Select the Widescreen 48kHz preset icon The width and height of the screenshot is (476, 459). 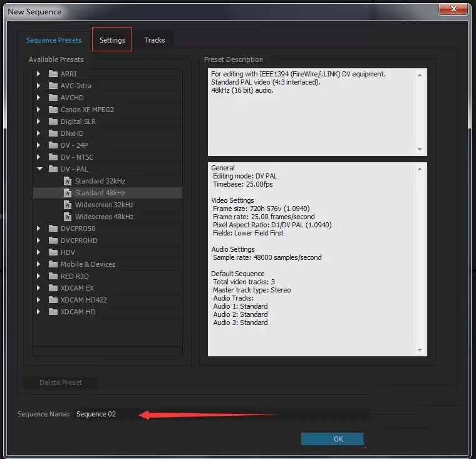(x=68, y=217)
